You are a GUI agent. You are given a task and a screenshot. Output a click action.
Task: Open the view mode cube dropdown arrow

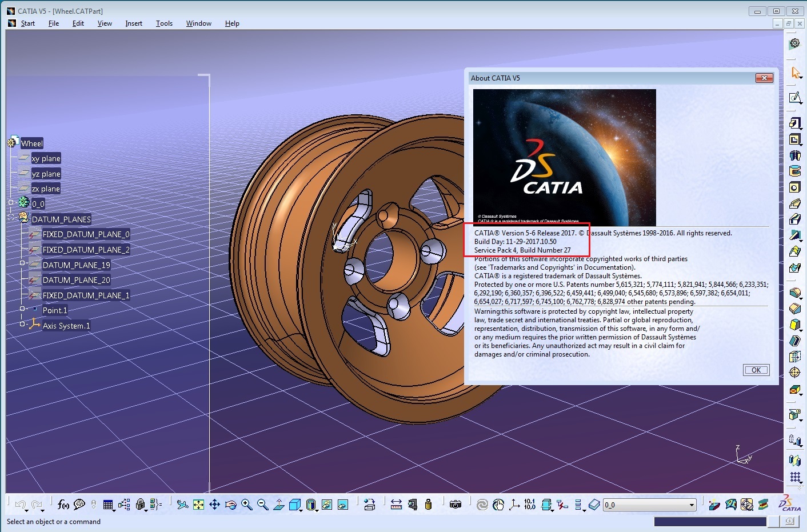coord(302,510)
